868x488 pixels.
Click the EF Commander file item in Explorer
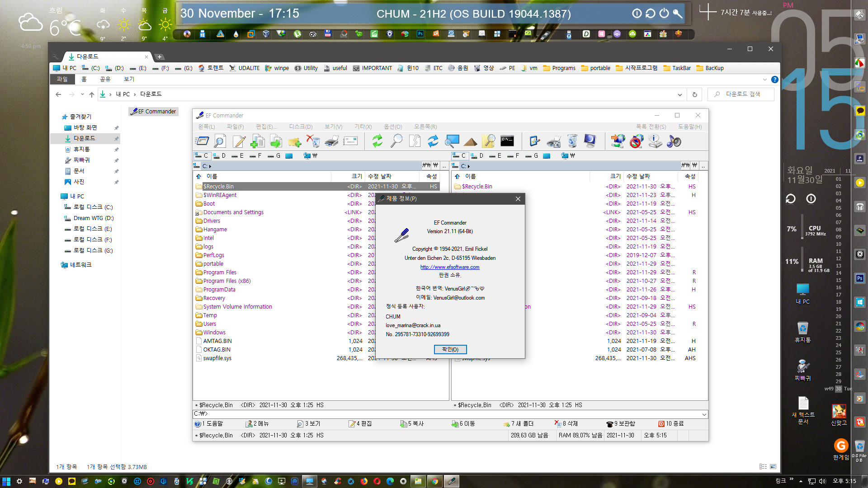(x=153, y=112)
